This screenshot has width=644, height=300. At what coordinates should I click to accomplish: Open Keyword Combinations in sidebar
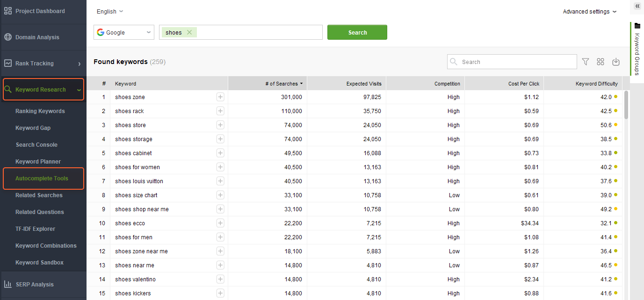click(46, 246)
